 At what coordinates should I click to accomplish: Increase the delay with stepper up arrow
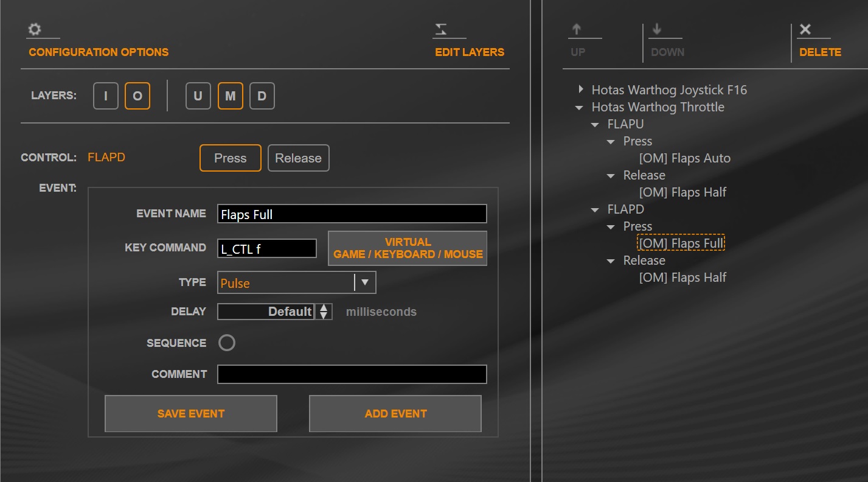pyautogui.click(x=324, y=308)
